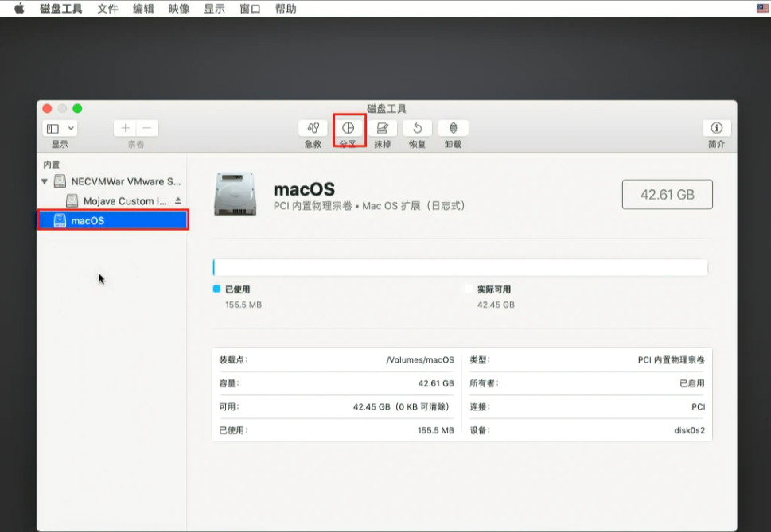Open the 文件 menu

click(x=107, y=9)
